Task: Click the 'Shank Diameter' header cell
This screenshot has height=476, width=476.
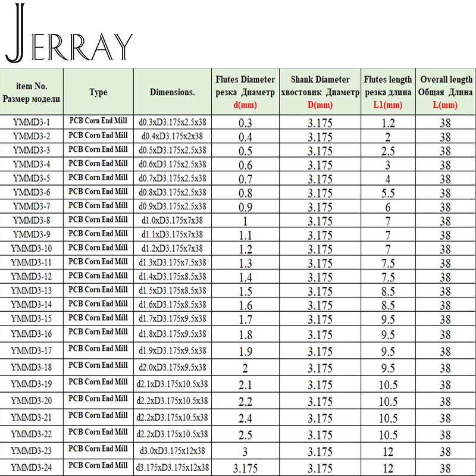Action: click(x=320, y=92)
